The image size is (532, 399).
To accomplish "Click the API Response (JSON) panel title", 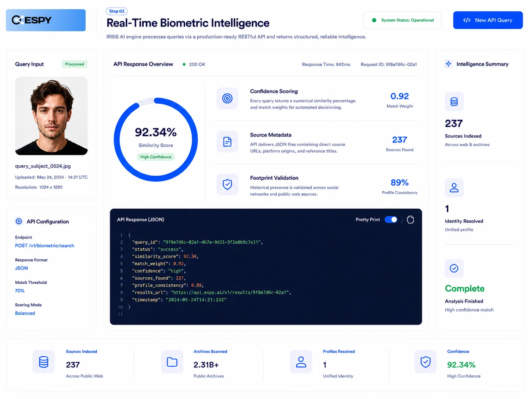I will pos(141,219).
